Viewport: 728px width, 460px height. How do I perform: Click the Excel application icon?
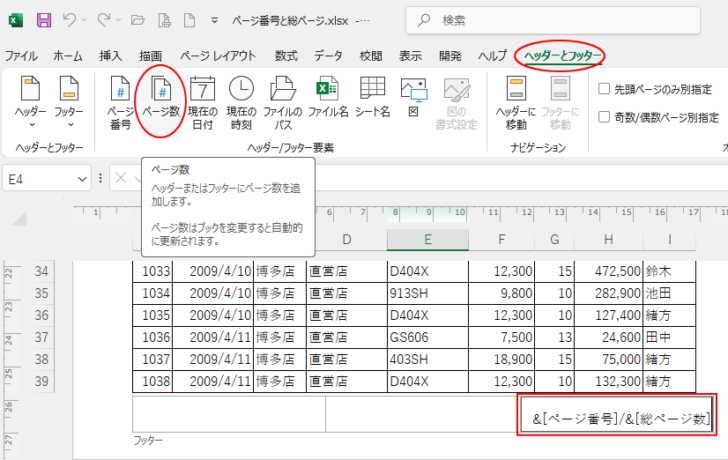point(16,20)
